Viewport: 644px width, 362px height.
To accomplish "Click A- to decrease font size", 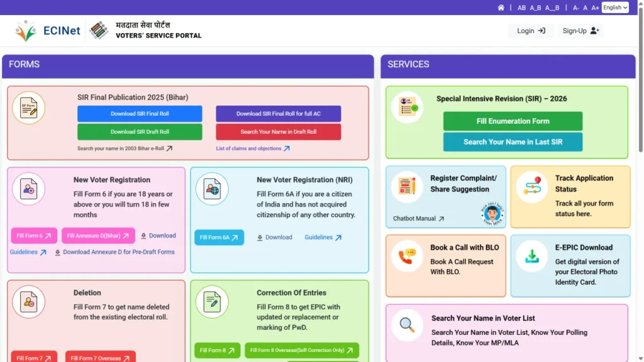I will pos(575,7).
